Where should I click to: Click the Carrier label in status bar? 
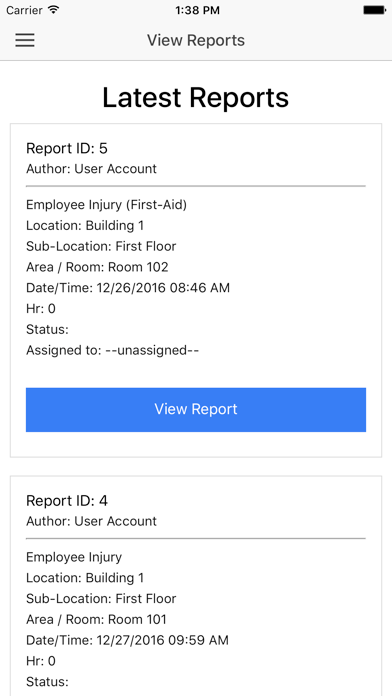[24, 10]
